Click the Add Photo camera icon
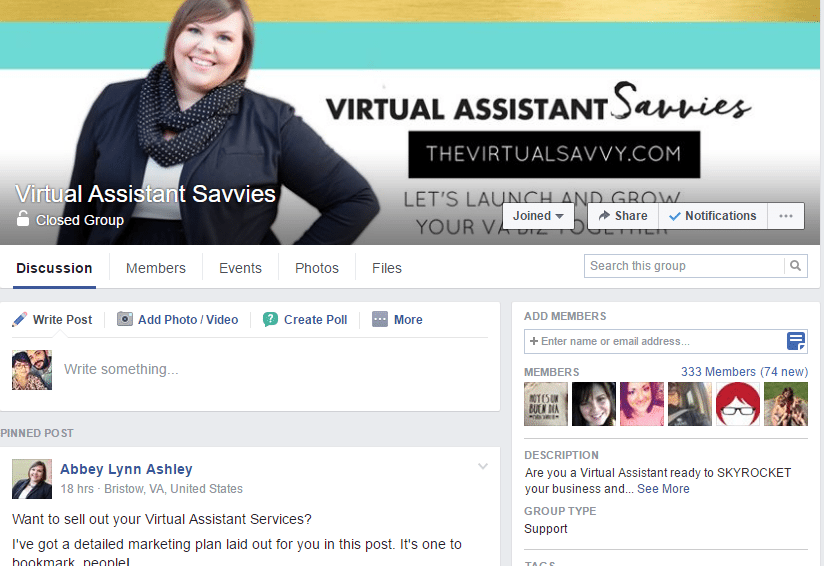 pos(125,319)
